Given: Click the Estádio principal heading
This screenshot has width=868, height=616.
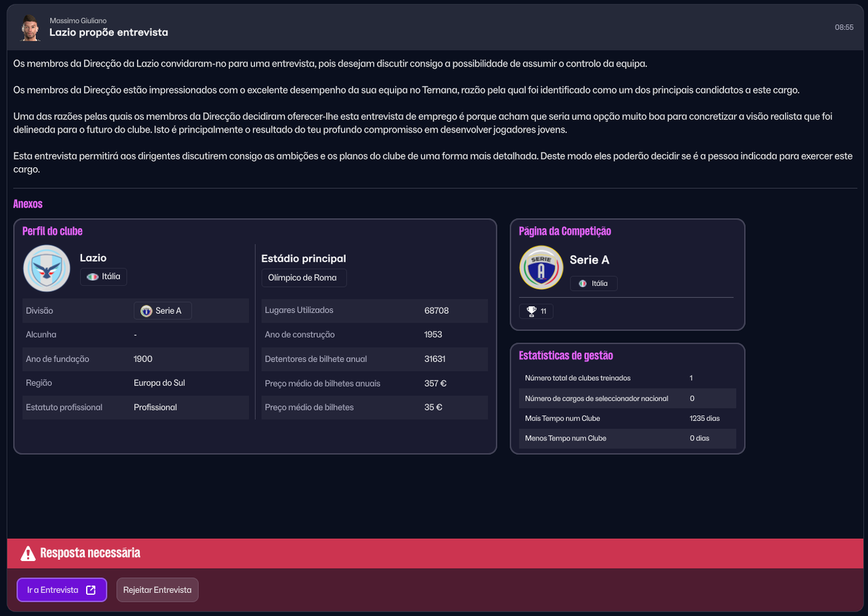Looking at the screenshot, I should tap(304, 258).
